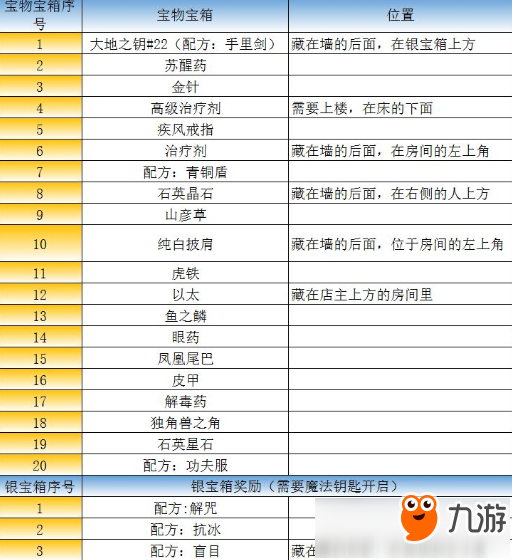
Task: Click the '银宝箱序号' header cell
Action: tap(41, 486)
